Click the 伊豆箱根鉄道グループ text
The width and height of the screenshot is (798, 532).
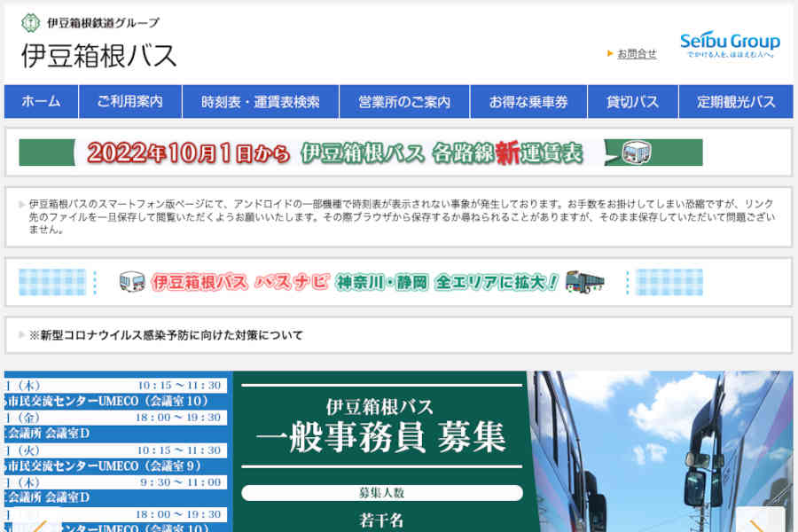click(x=104, y=23)
